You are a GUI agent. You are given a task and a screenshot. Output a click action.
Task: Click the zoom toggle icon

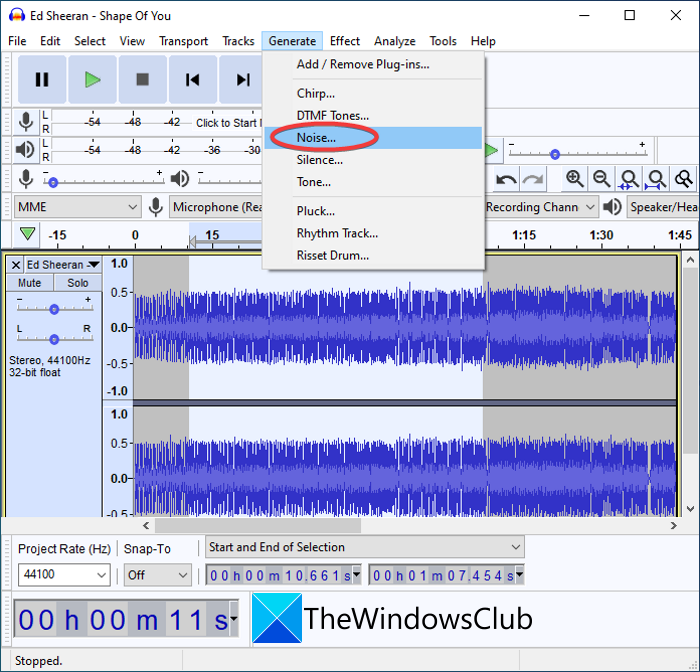point(683,179)
